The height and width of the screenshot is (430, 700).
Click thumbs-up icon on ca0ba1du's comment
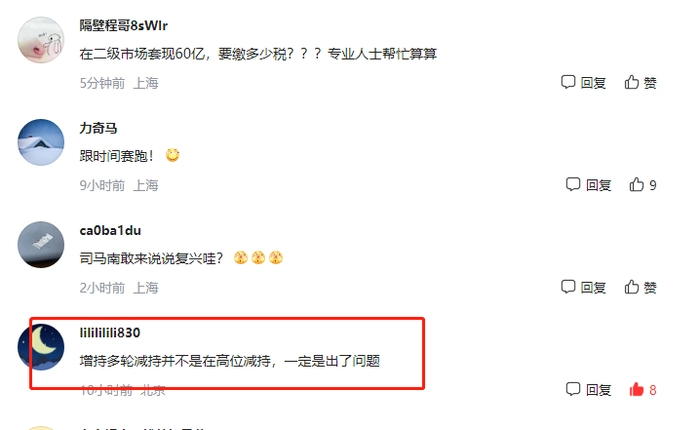[x=631, y=287]
